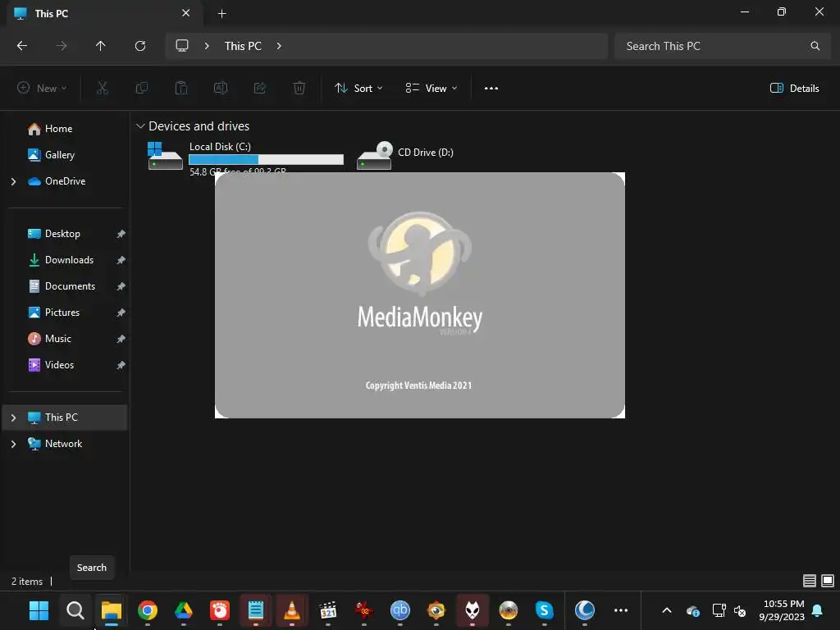Add a new tab
Image resolution: width=840 pixels, height=630 pixels.
pos(221,13)
